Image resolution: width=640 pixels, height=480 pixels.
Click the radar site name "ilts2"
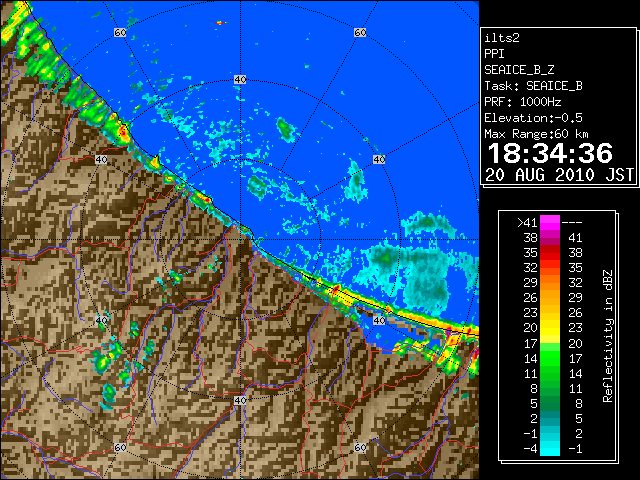tap(502, 38)
